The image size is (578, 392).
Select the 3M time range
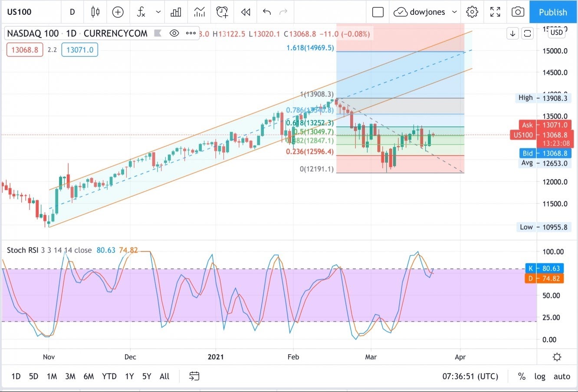click(x=70, y=376)
